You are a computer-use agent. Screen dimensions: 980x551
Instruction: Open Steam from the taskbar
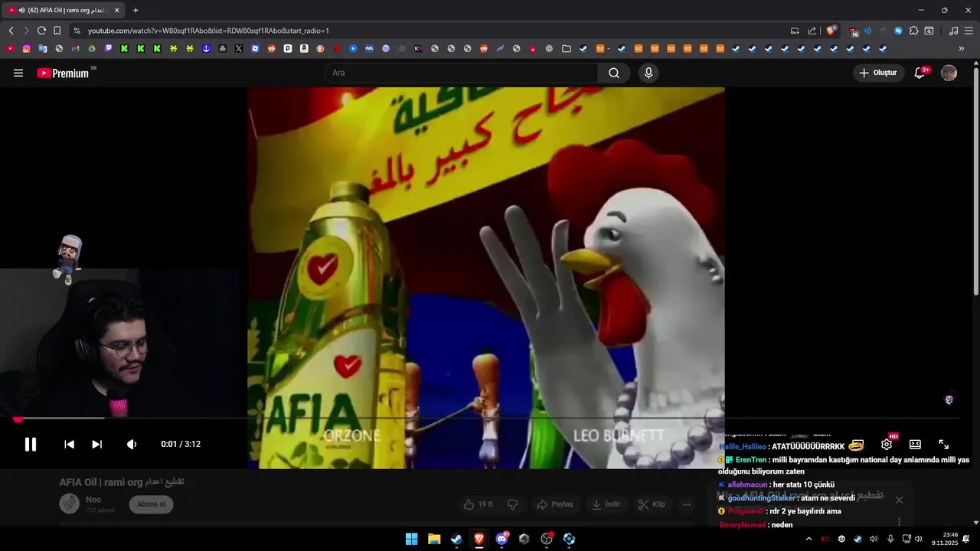point(456,539)
